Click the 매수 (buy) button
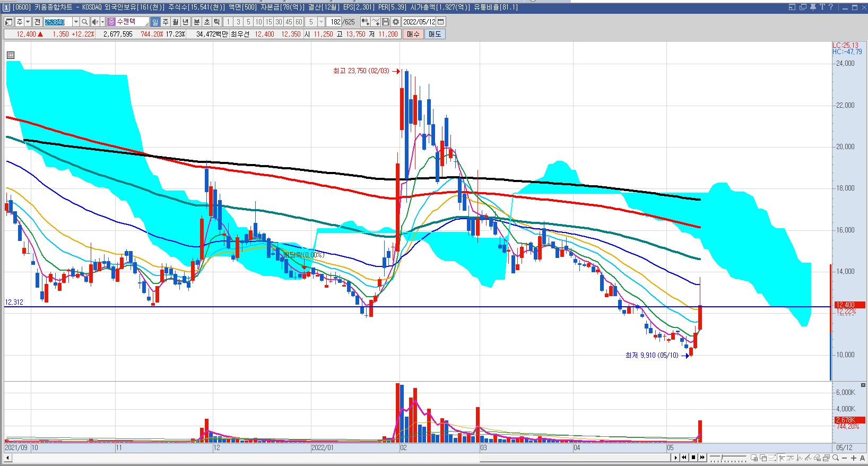Viewport: 868px width, 466px height. (413, 34)
